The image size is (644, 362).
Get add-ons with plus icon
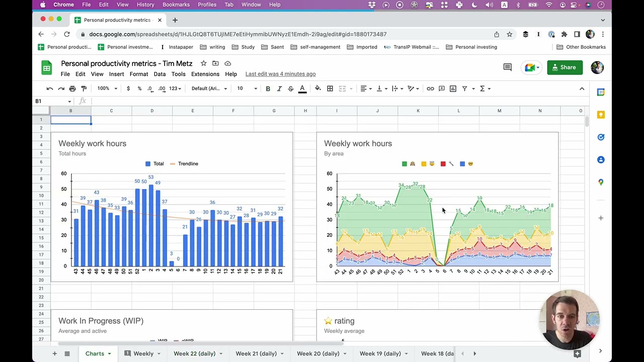click(601, 218)
